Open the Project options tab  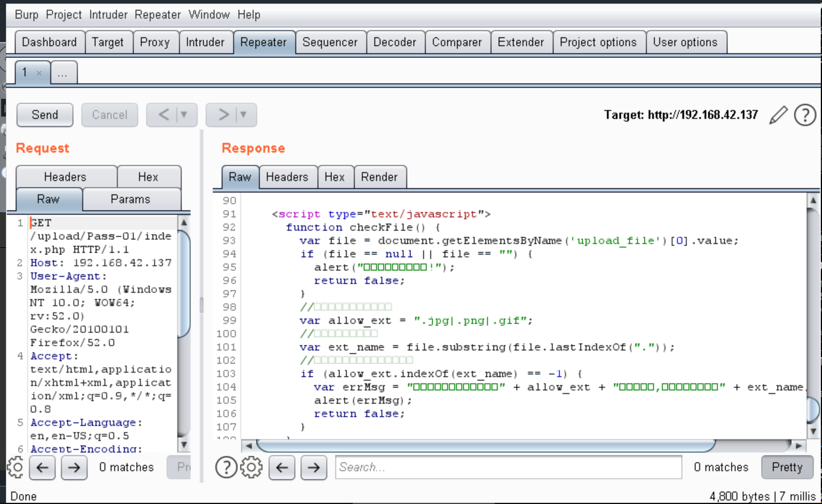click(598, 43)
